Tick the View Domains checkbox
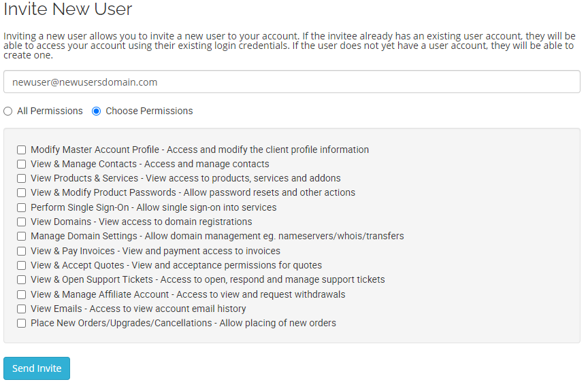Viewport: 588px width, 382px height. pyautogui.click(x=22, y=222)
